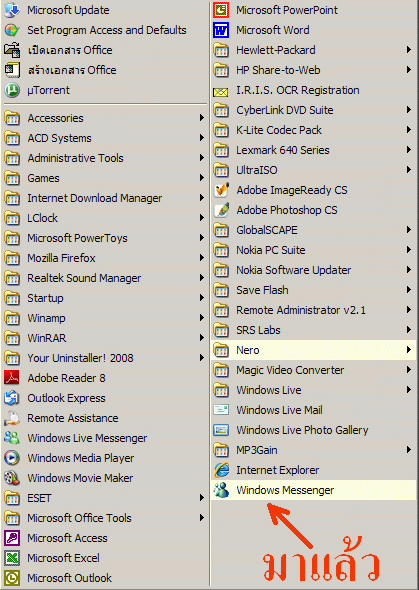Viewport: 419px width, 590px height.
Task: Click the Windows Messenger icon
Action: (221, 490)
